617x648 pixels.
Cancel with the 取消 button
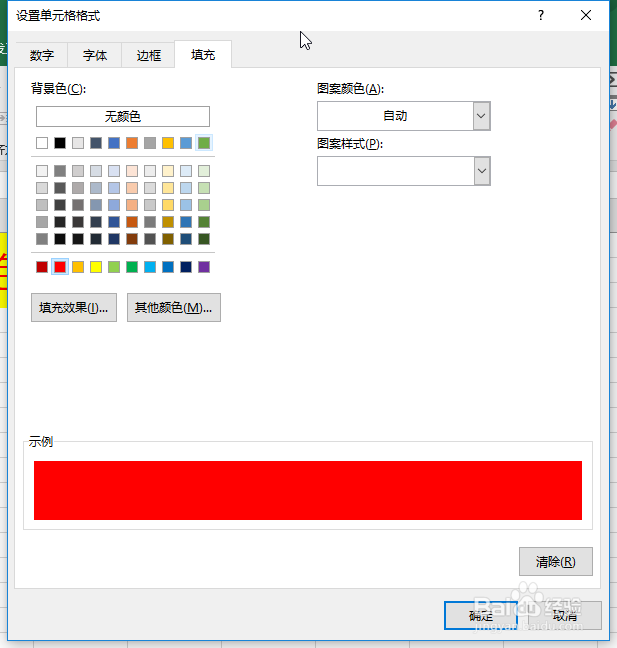click(565, 616)
